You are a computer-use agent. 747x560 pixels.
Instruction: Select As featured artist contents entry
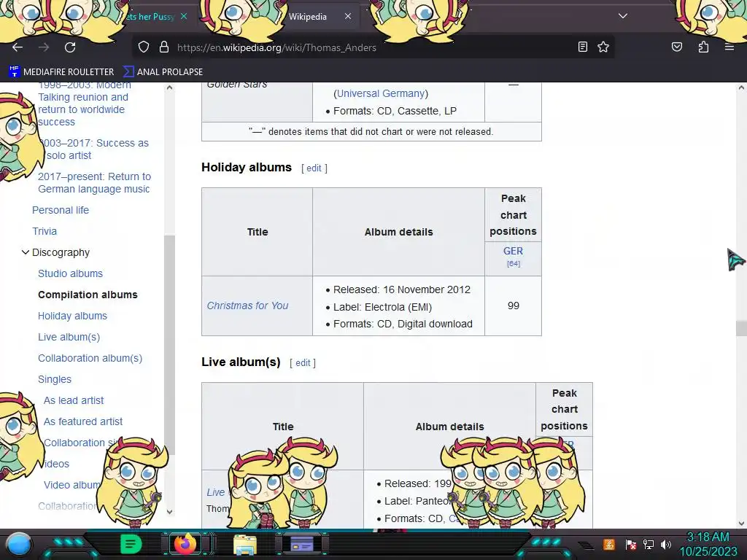click(x=83, y=421)
